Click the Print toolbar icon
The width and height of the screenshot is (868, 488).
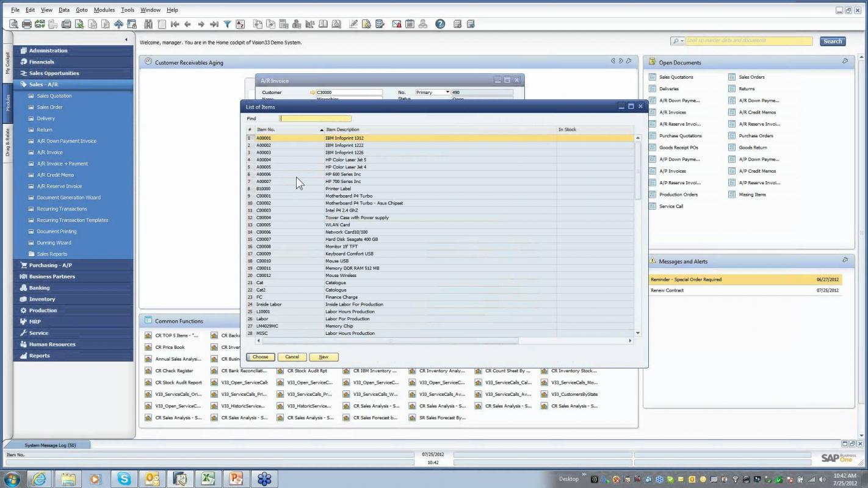(27, 24)
